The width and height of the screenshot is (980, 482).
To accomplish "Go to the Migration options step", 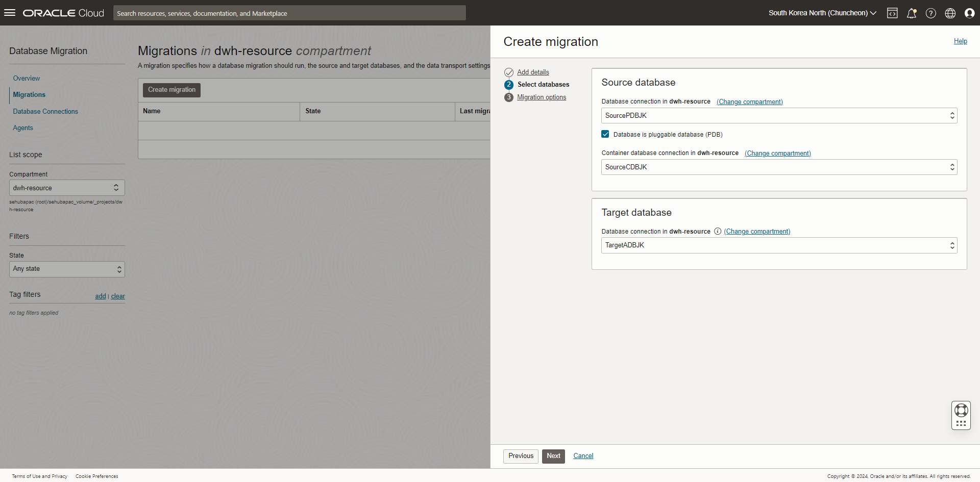I will click(x=542, y=97).
